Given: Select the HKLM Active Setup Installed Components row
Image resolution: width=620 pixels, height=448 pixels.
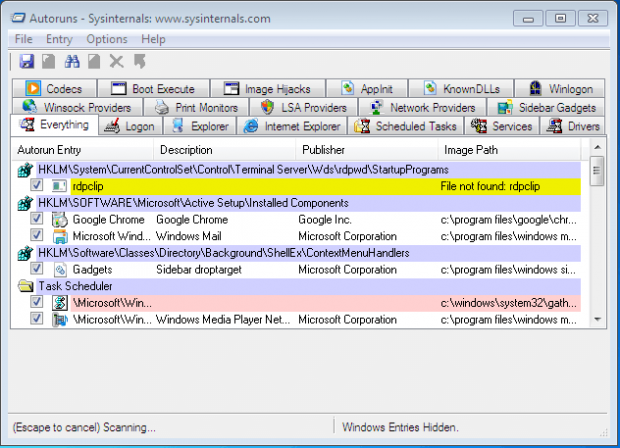Looking at the screenshot, I should [x=200, y=203].
